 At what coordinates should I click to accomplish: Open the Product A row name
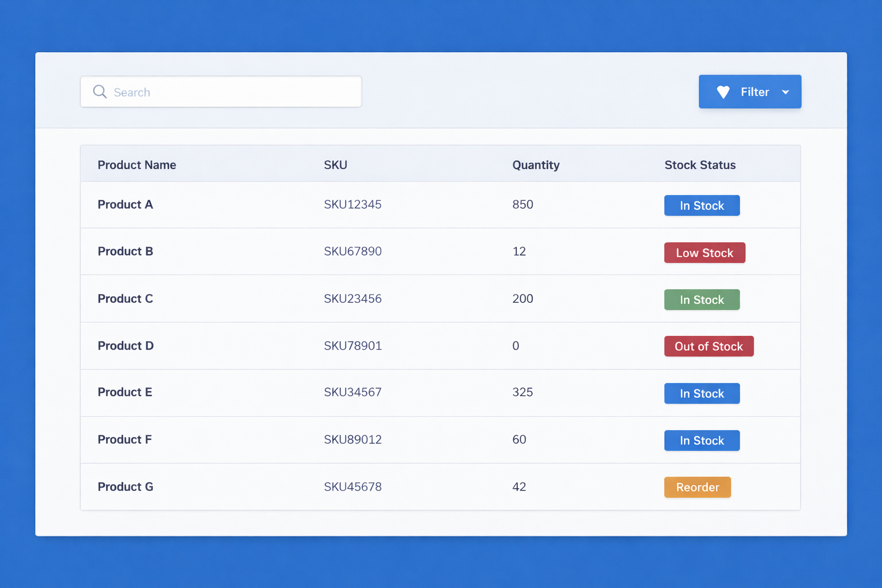click(x=125, y=204)
